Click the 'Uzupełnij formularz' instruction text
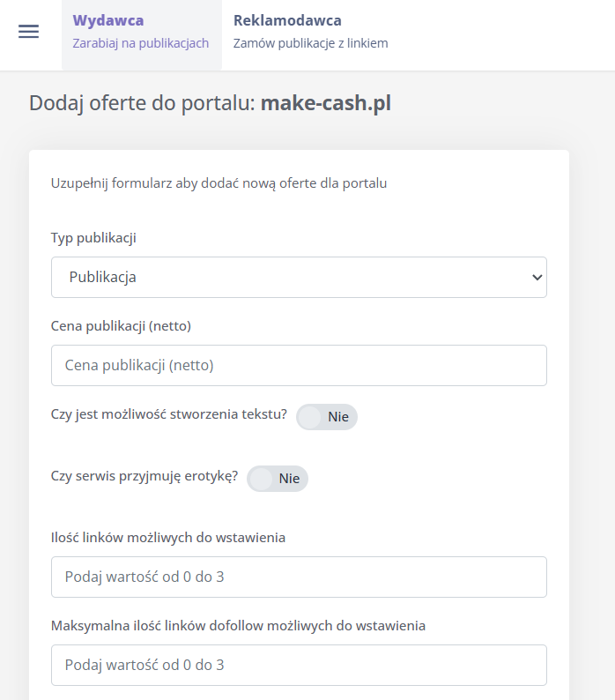The image size is (615, 700). (x=219, y=183)
